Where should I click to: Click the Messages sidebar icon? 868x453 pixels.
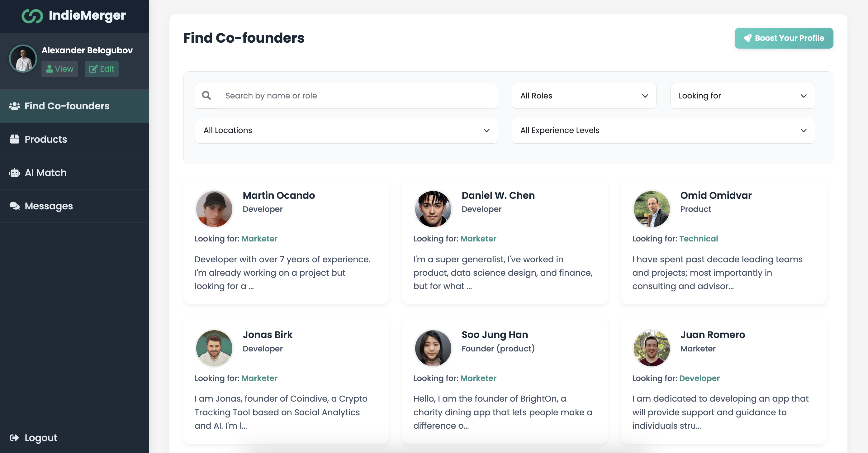click(16, 206)
